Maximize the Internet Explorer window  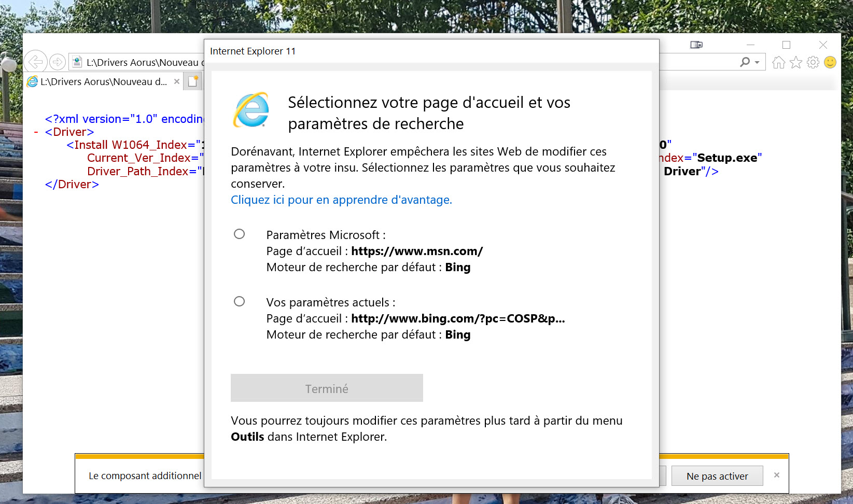786,45
